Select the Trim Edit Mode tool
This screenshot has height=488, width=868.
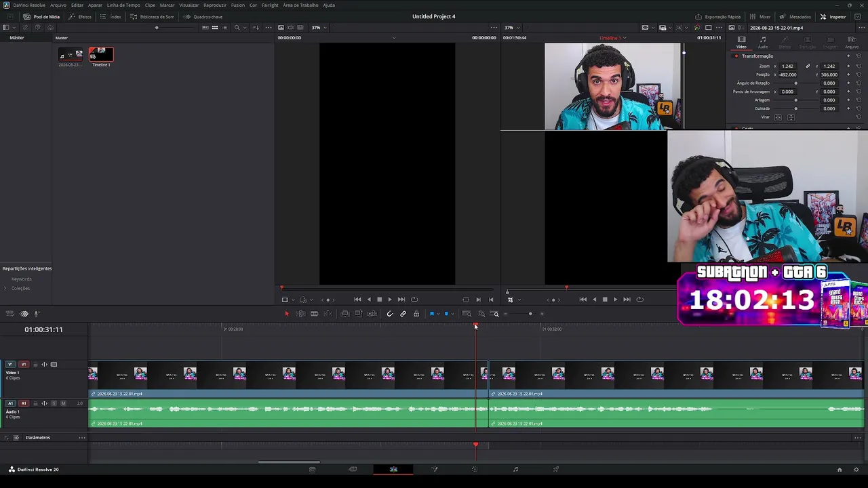300,314
